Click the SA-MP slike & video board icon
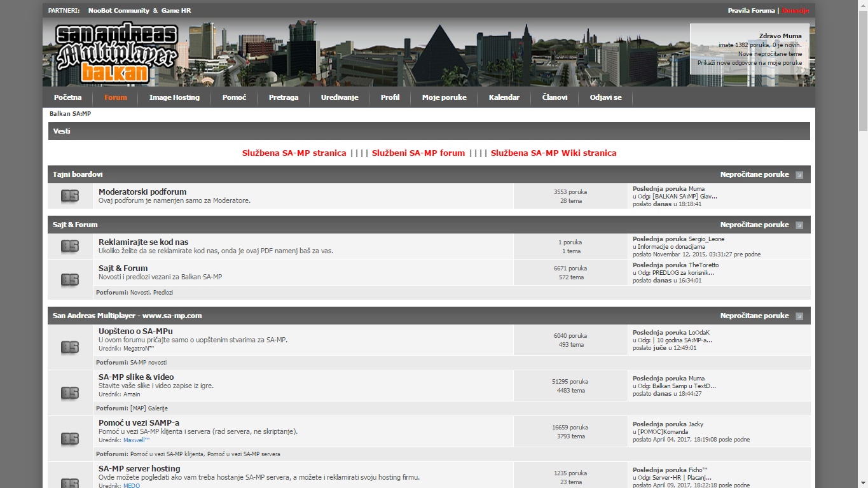868x488 pixels. (x=70, y=393)
